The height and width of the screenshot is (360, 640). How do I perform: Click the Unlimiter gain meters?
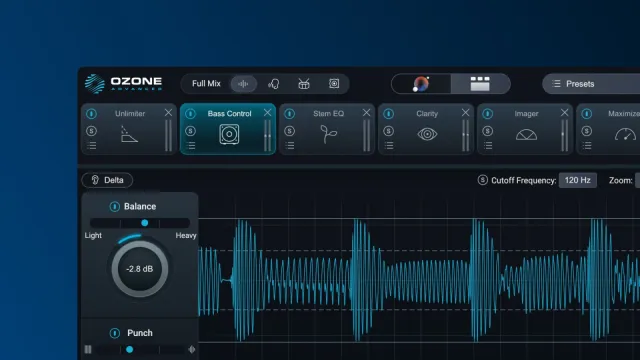(x=168, y=136)
